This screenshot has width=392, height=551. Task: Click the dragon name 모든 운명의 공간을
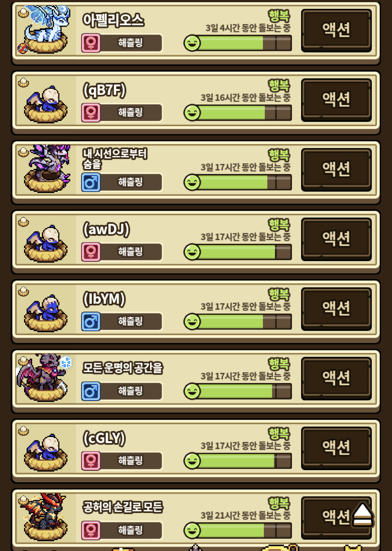click(122, 368)
